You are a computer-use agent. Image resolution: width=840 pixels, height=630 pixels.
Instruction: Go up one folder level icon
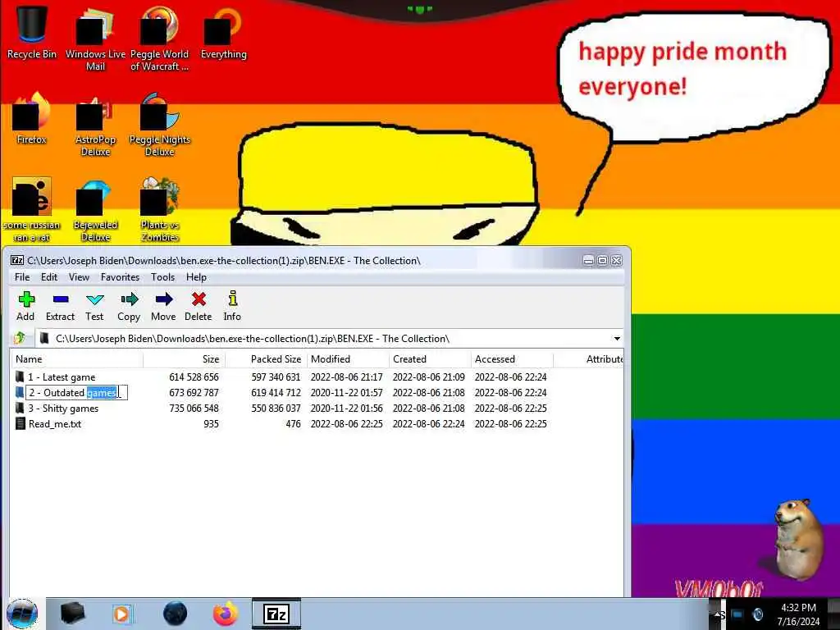(x=21, y=338)
